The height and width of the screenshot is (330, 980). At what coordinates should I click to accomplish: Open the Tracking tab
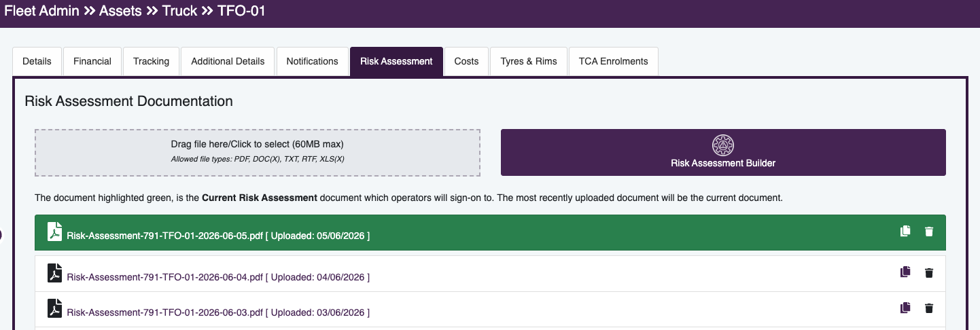point(151,61)
